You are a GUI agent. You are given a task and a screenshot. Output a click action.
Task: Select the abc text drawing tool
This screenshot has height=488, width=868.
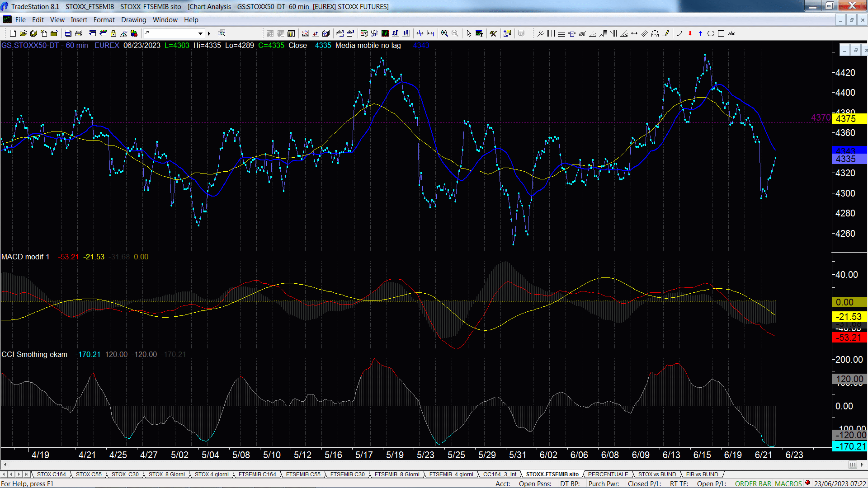click(x=731, y=33)
